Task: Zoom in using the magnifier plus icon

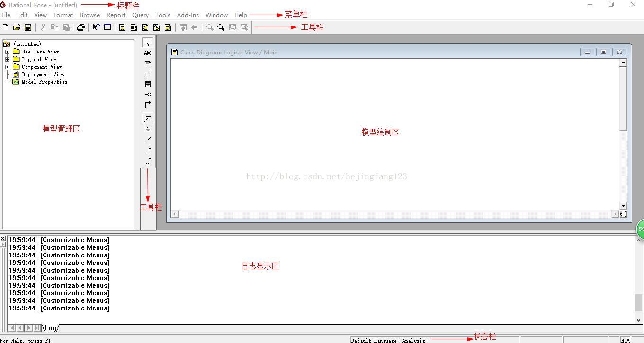Action: tap(209, 27)
